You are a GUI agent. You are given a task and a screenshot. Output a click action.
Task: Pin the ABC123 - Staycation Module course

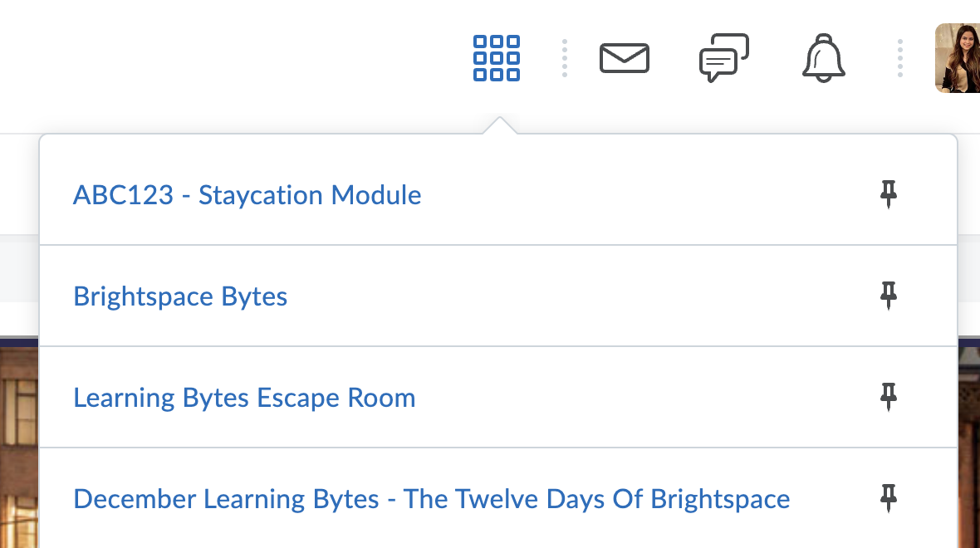click(888, 194)
